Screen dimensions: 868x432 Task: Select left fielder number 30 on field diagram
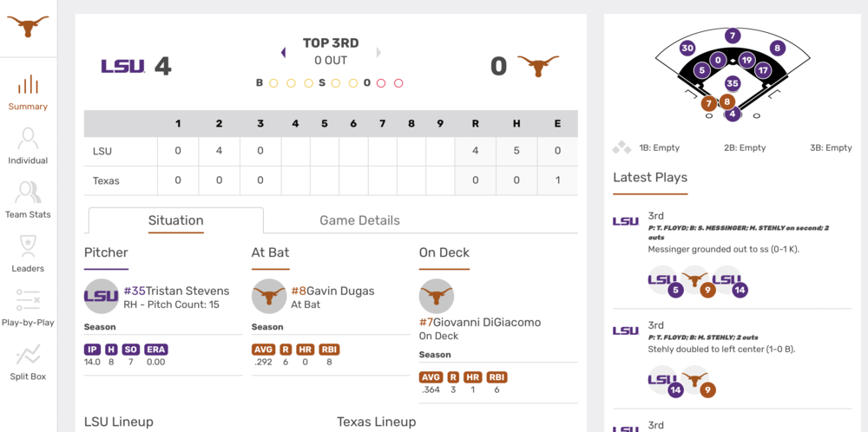[x=687, y=49]
